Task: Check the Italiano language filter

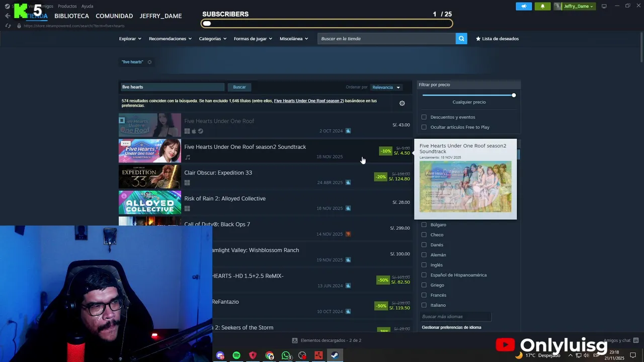Action: (424, 305)
